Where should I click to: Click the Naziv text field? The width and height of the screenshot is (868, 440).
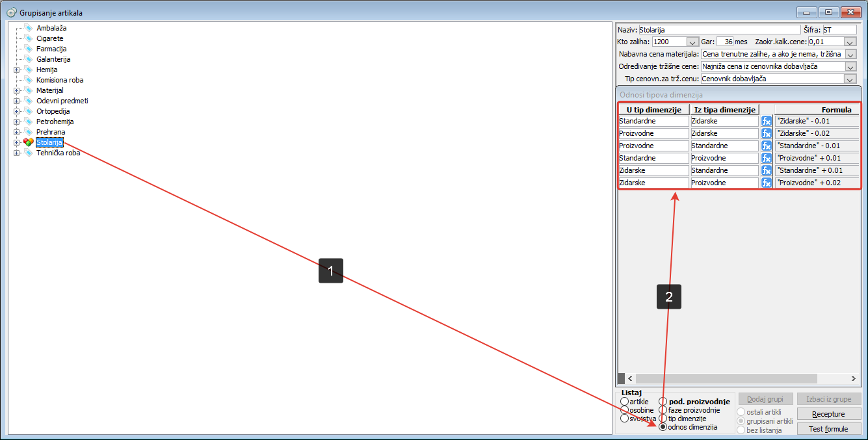719,30
